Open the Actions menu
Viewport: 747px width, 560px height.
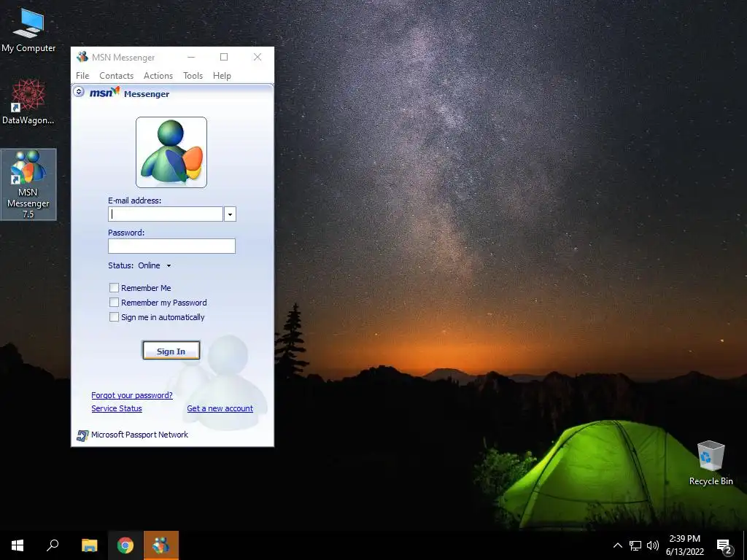[158, 76]
